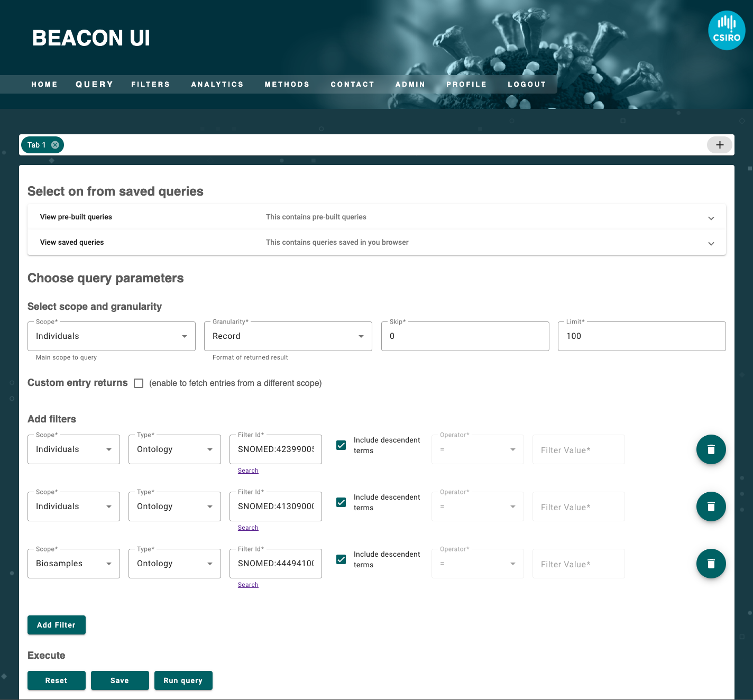This screenshot has width=753, height=700.
Task: Click the Add Filter button
Action: [57, 625]
